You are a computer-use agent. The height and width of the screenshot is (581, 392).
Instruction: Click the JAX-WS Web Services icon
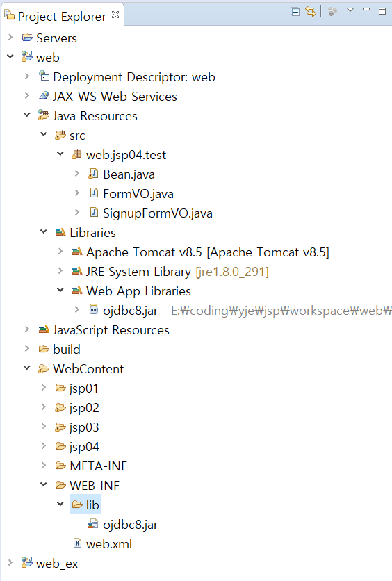[x=44, y=96]
